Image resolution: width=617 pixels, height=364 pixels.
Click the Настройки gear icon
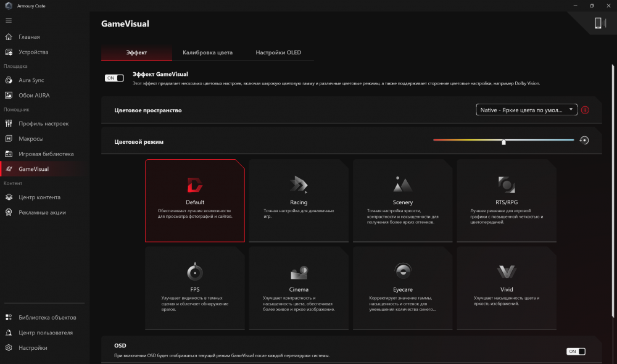pos(9,347)
